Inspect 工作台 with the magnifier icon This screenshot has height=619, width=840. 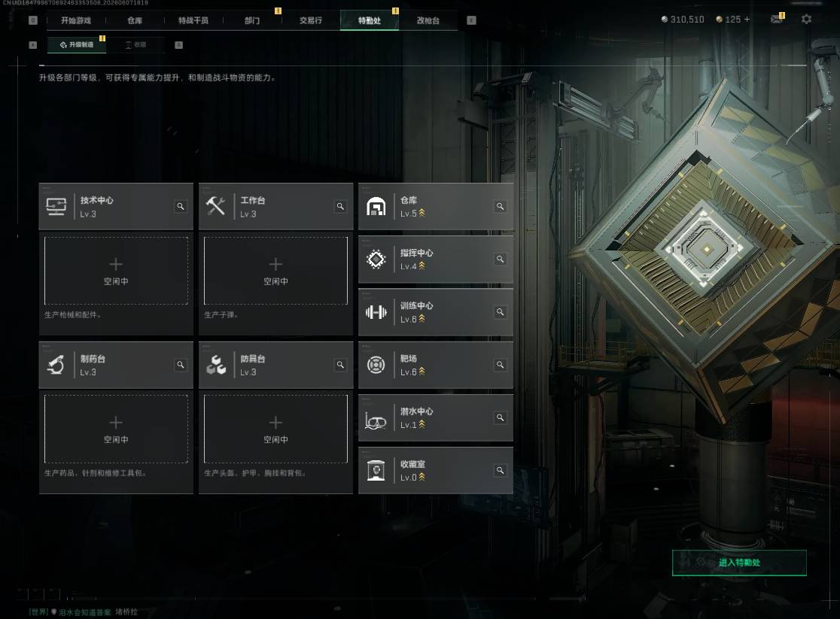point(340,206)
